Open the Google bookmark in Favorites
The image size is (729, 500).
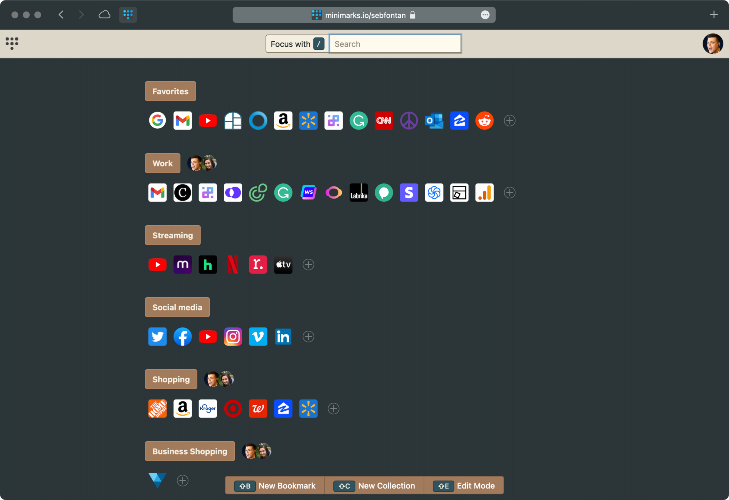click(158, 120)
